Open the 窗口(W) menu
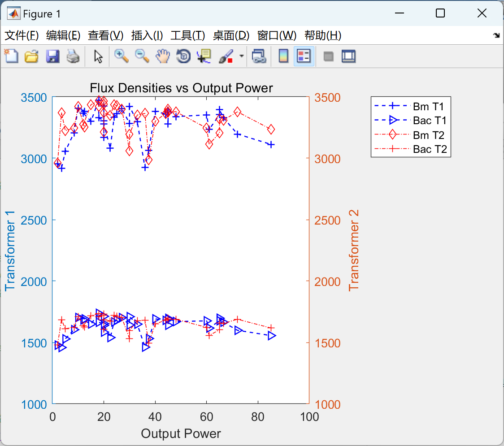504x446 pixels. [277, 35]
